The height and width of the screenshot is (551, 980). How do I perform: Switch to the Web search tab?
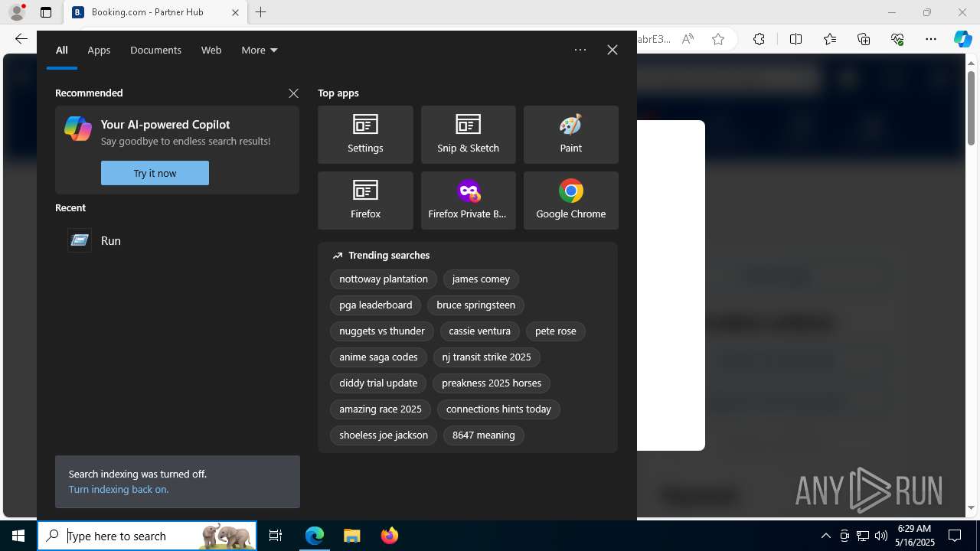[211, 50]
